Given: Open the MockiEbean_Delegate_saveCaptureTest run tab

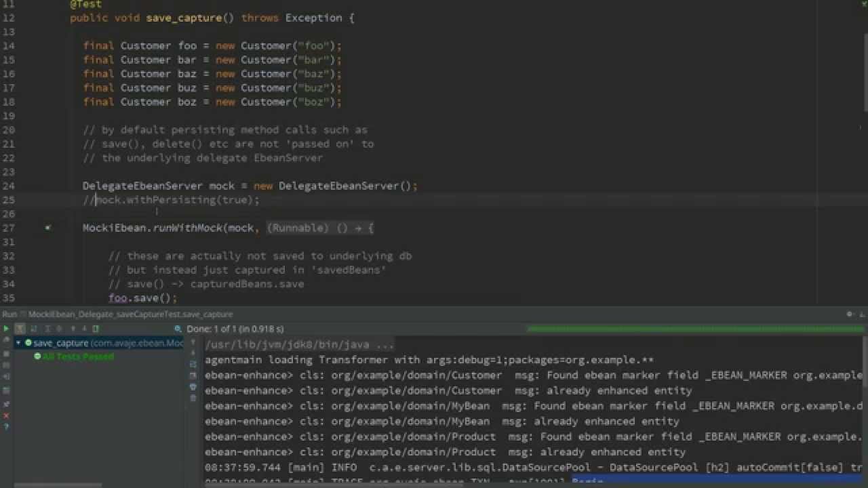Looking at the screenshot, I should (x=130, y=314).
